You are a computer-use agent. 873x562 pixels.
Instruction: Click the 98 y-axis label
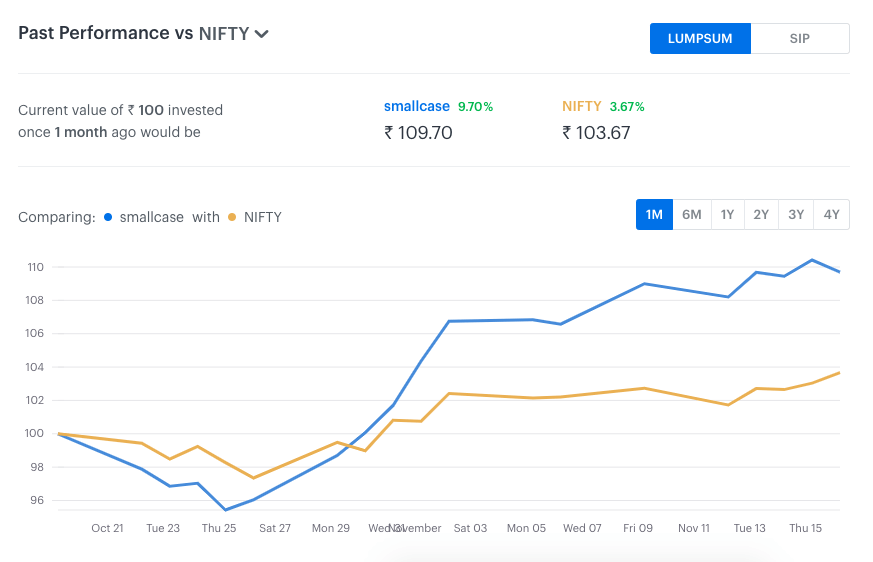pos(37,467)
